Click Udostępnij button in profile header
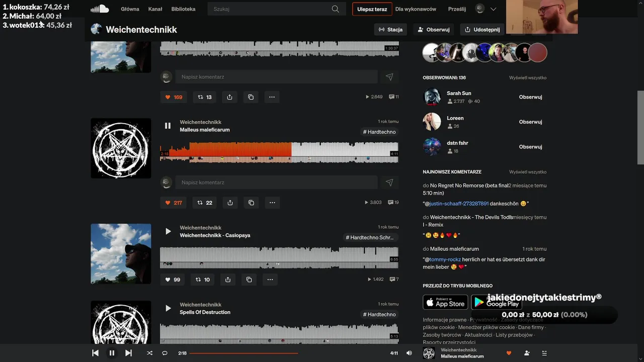The image size is (644, 362). click(482, 30)
